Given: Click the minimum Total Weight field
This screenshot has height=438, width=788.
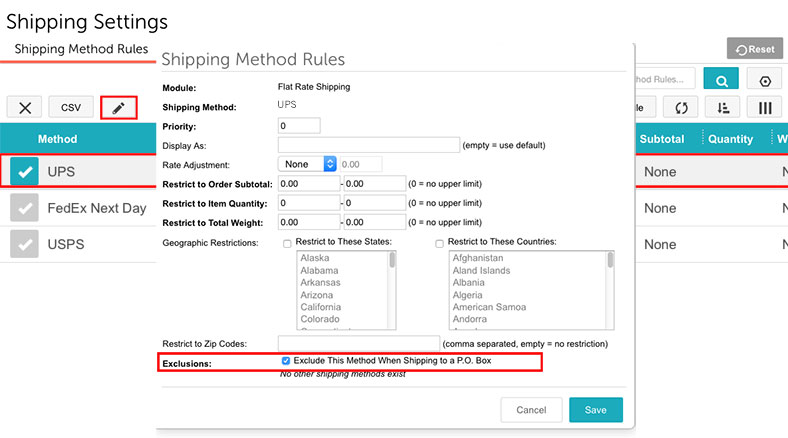Looking at the screenshot, I should [309, 222].
